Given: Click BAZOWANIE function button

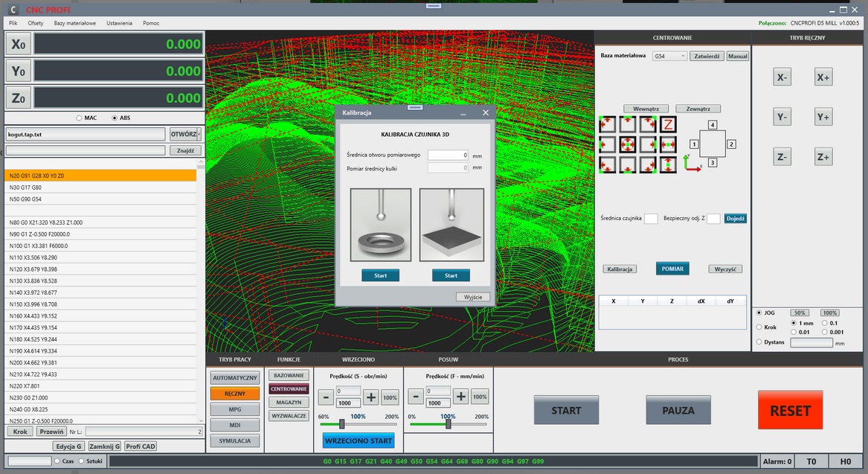Looking at the screenshot, I should click(x=289, y=376).
